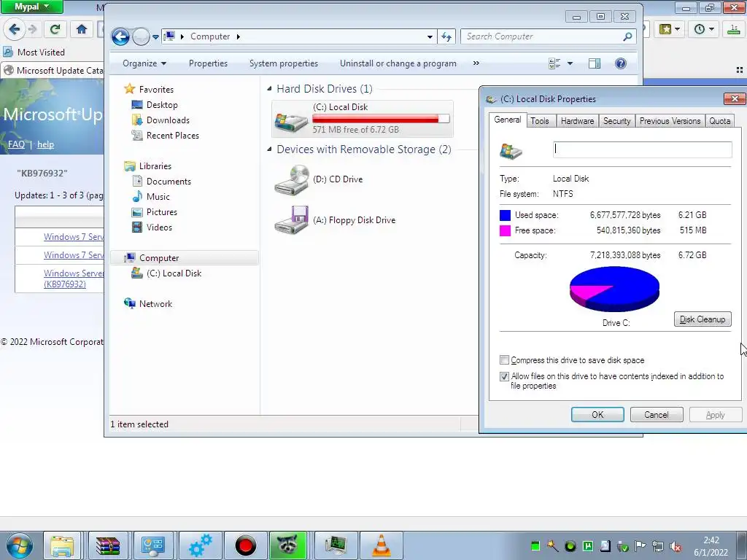Click the Drive C pie chart
Screen dimensions: 747x560
point(614,289)
